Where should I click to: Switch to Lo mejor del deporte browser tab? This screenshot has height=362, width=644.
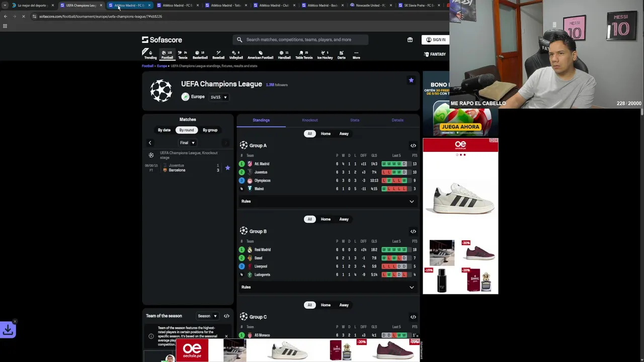point(33,6)
